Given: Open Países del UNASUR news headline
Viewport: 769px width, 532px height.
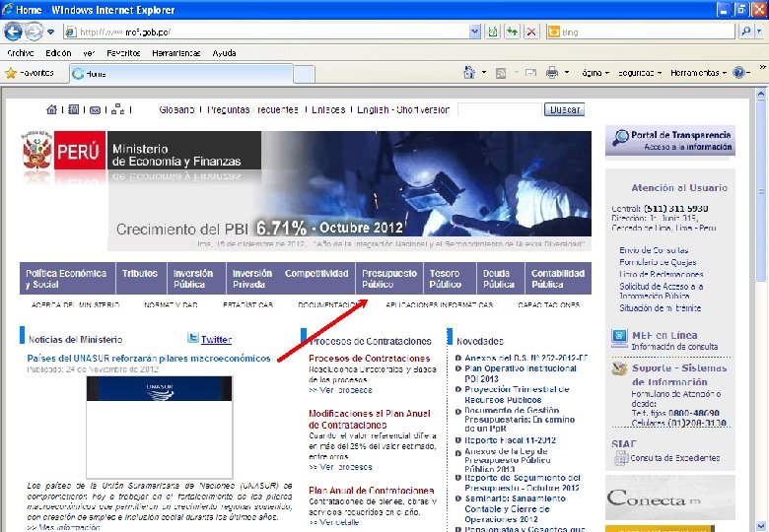Looking at the screenshot, I should 149,358.
